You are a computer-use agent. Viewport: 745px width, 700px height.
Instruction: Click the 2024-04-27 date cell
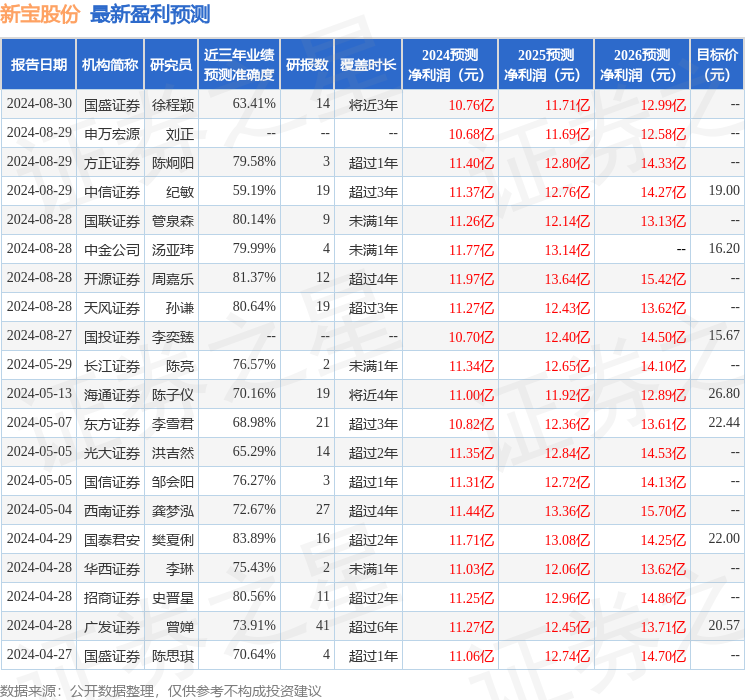(39, 654)
